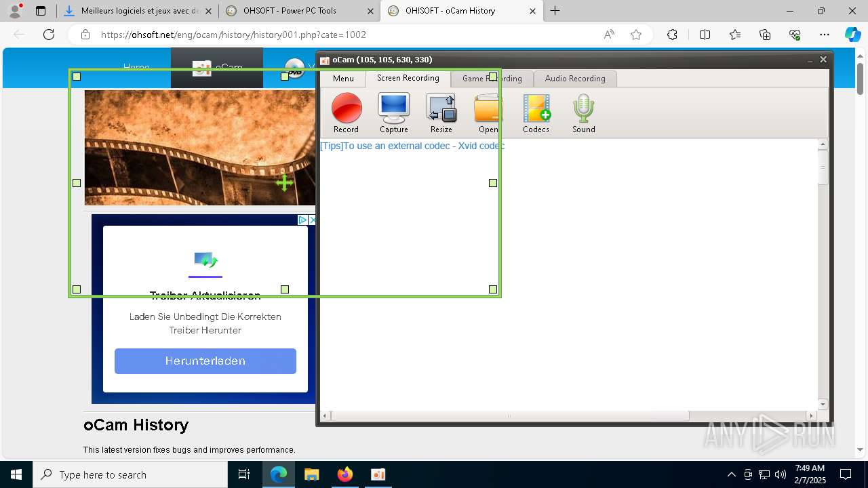Screen dimensions: 868x488
Task: Click the oCam tips panel scroll down arrow
Action: coord(823,404)
